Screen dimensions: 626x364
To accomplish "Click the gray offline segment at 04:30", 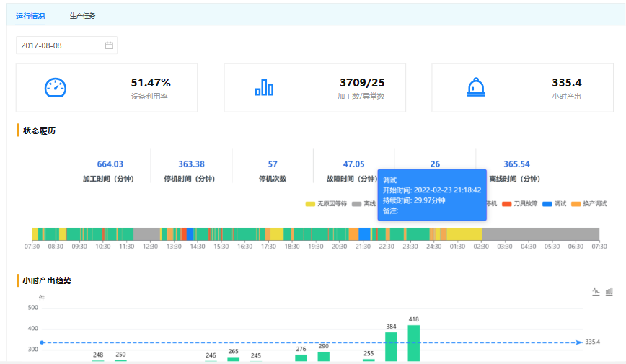I will [x=529, y=234].
